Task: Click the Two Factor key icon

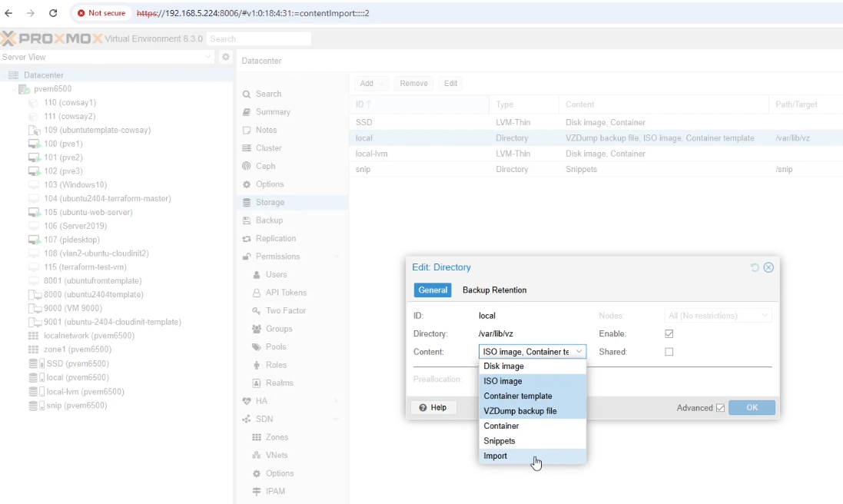Action: coord(257,310)
